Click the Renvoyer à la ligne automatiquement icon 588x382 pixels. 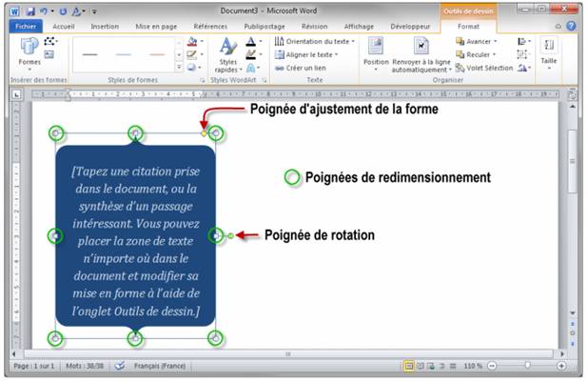421,51
